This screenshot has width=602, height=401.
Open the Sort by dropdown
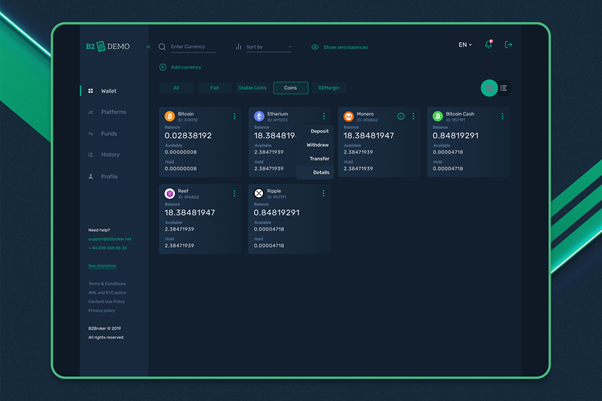[x=269, y=47]
